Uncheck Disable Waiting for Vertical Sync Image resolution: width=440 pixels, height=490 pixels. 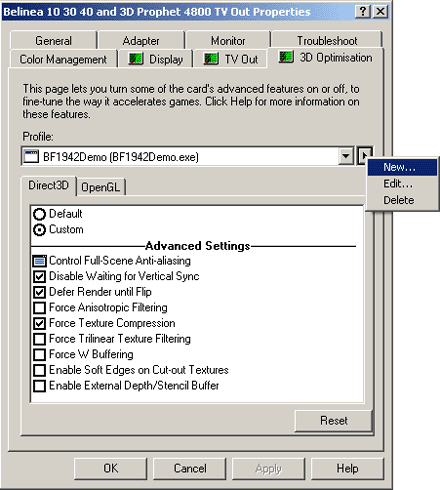click(x=40, y=276)
